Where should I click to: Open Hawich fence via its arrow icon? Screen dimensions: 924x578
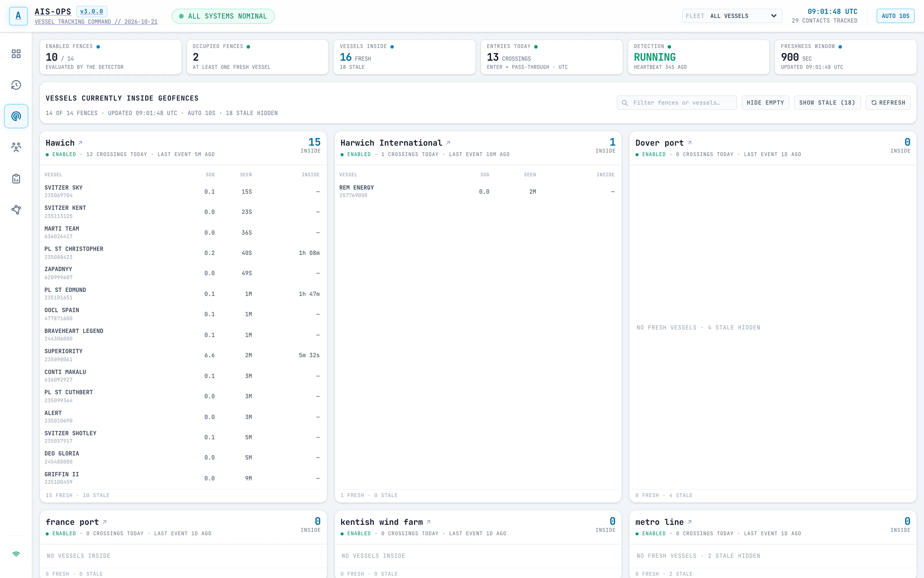point(81,142)
